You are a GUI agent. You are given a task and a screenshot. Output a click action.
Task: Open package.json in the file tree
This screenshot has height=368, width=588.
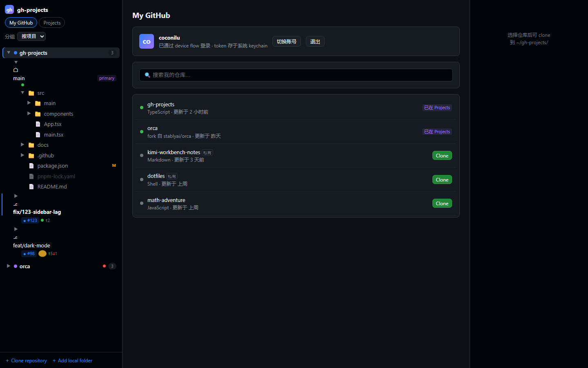(53, 166)
